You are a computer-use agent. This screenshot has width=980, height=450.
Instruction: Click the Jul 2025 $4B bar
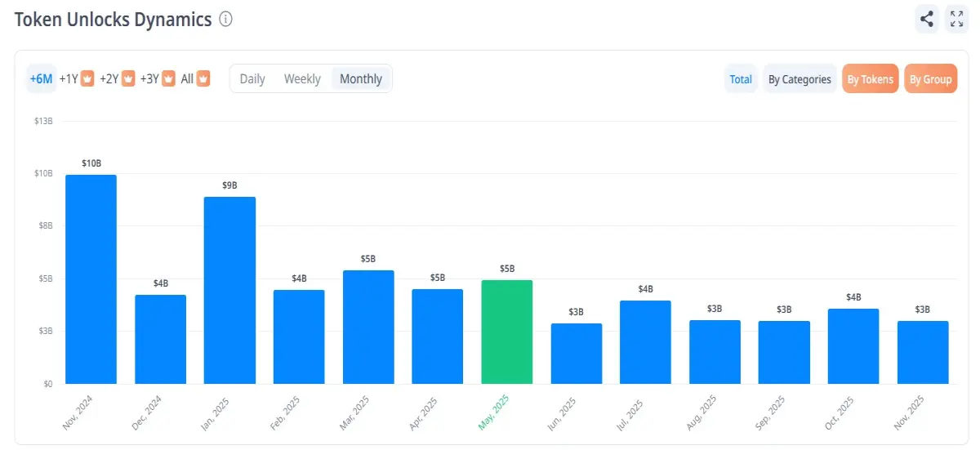pyautogui.click(x=645, y=342)
